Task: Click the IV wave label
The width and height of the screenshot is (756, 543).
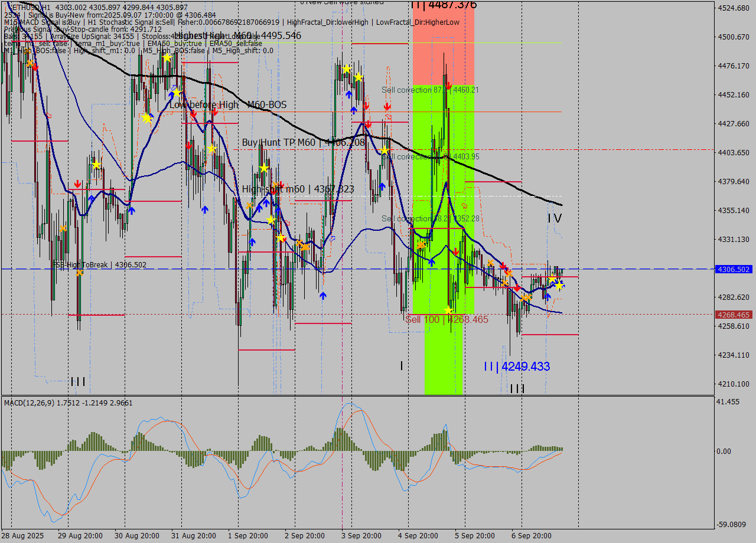Action: point(554,218)
